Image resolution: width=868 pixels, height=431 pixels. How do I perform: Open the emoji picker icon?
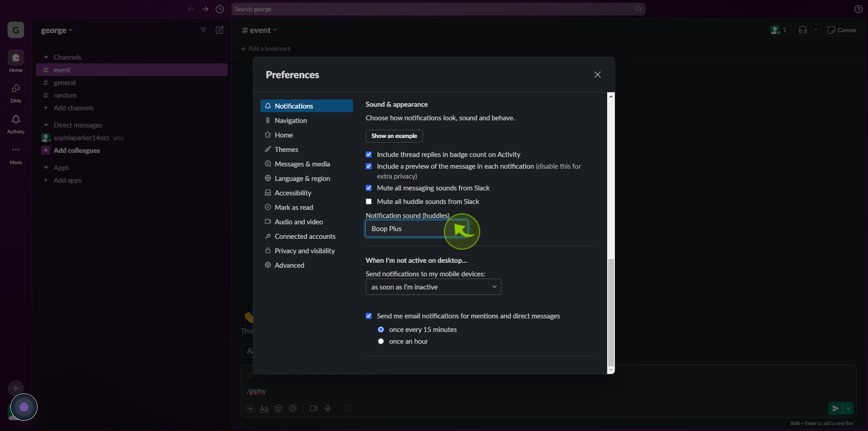pyautogui.click(x=278, y=408)
